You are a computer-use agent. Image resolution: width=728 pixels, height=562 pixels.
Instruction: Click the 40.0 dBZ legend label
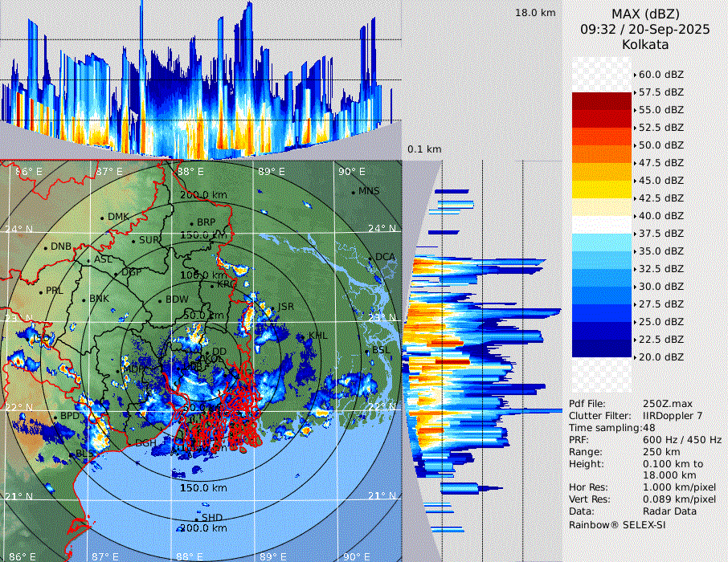[x=661, y=215]
